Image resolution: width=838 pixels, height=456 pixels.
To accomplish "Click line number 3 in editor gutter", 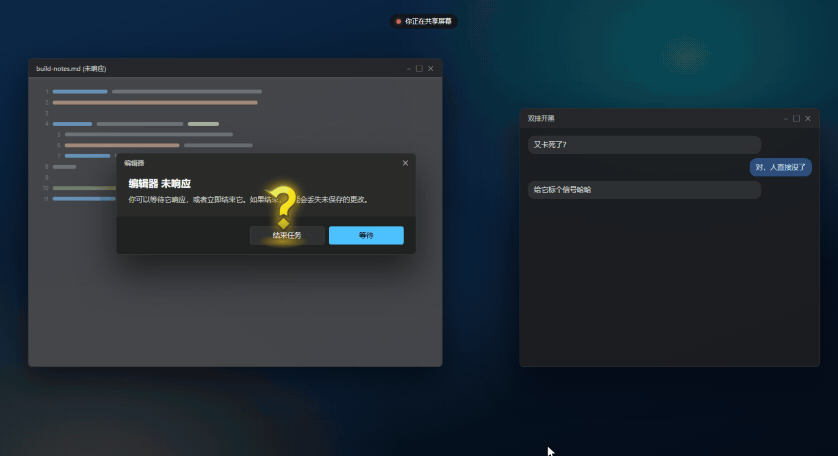I will [x=46, y=113].
